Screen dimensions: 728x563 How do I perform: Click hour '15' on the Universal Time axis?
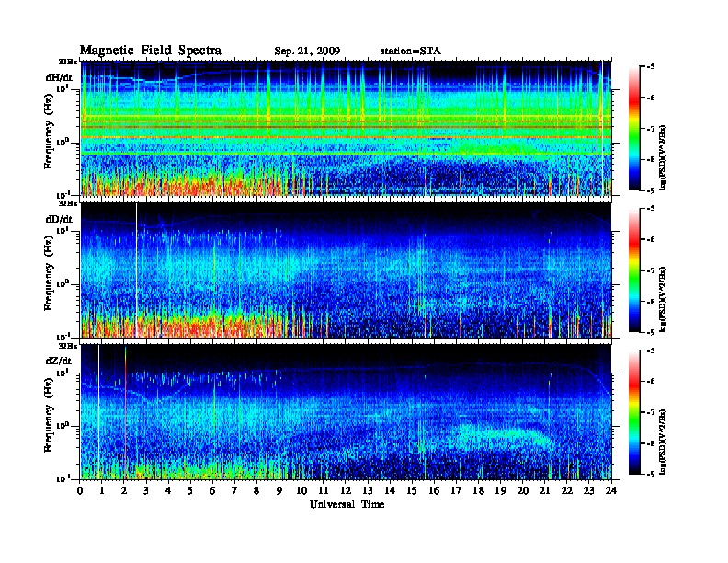pos(412,490)
